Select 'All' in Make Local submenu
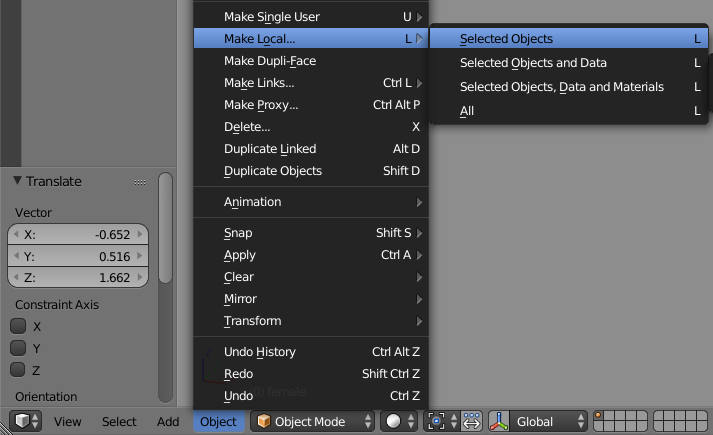The image size is (713, 435). click(569, 110)
